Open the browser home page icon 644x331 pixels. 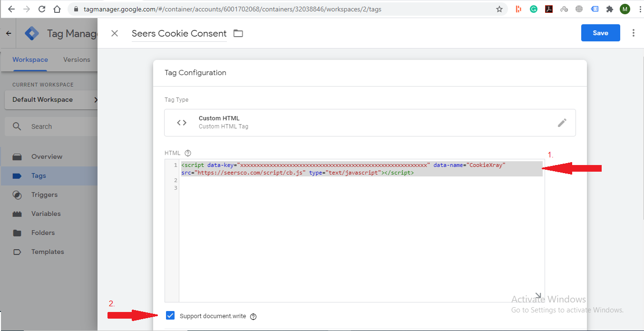click(57, 9)
